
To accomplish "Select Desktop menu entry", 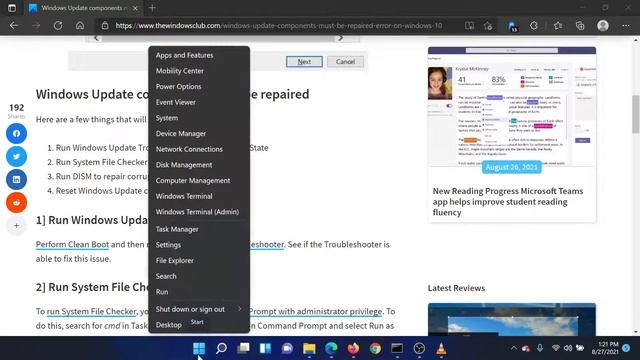I will click(199, 325).
